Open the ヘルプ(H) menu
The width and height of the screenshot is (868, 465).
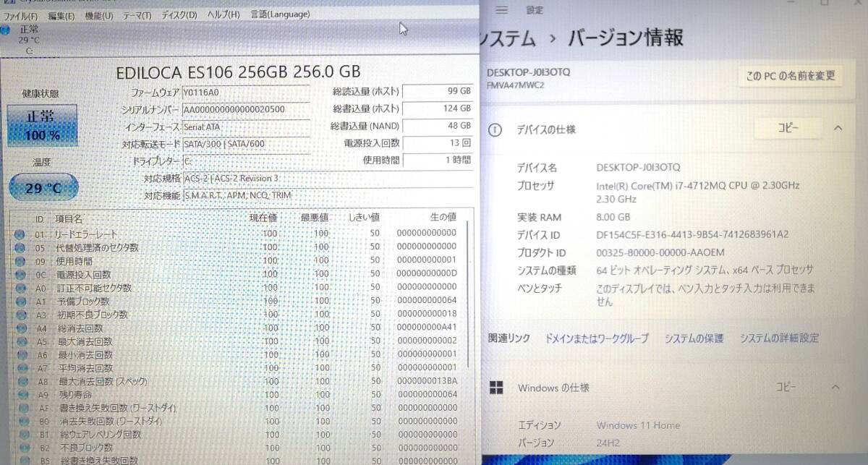[x=223, y=15]
